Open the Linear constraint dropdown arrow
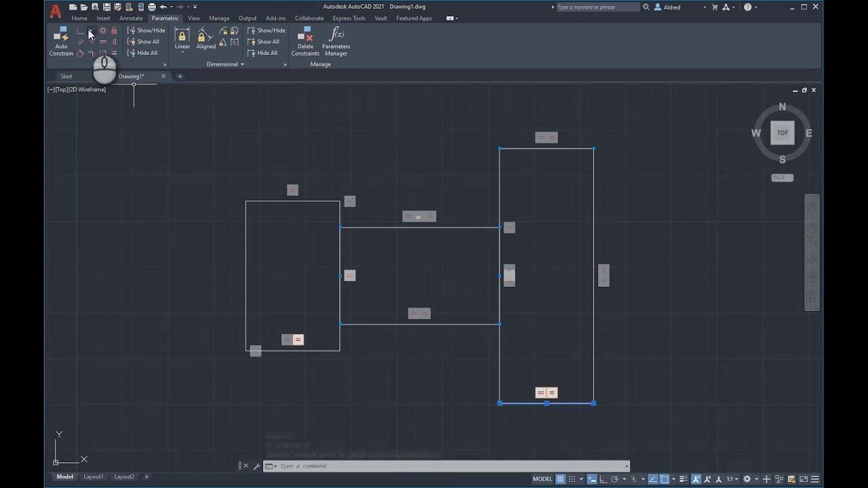 tap(182, 52)
